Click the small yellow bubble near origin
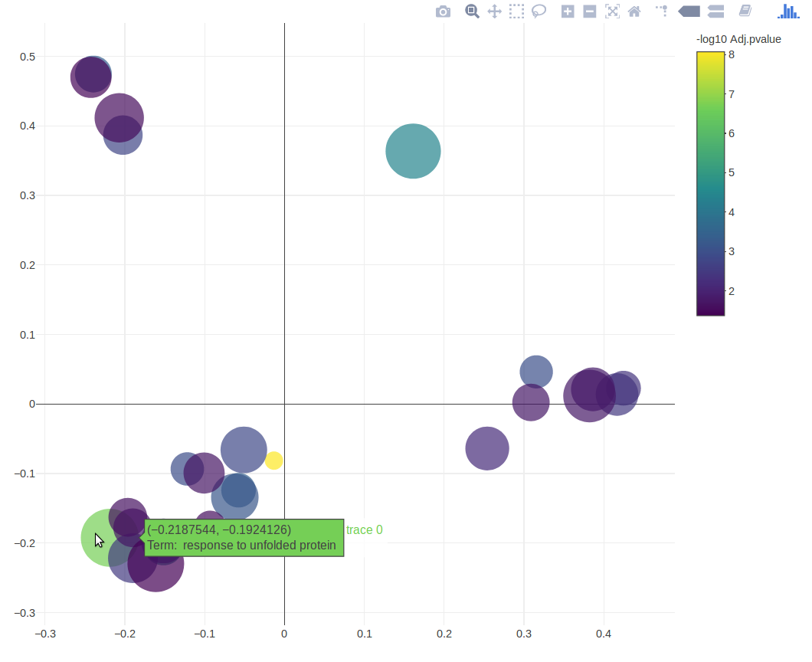Image resolution: width=812 pixels, height=662 pixels. point(273,460)
